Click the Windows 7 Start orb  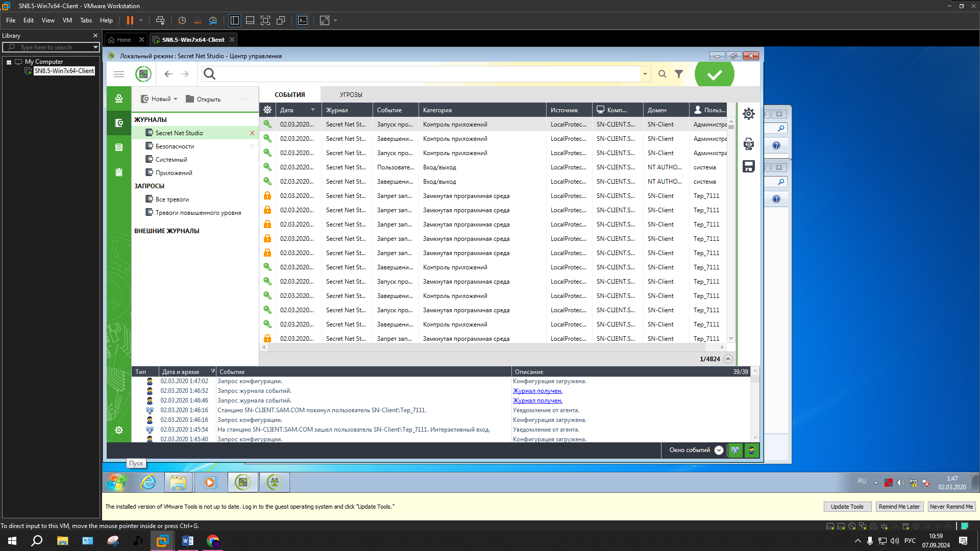116,482
